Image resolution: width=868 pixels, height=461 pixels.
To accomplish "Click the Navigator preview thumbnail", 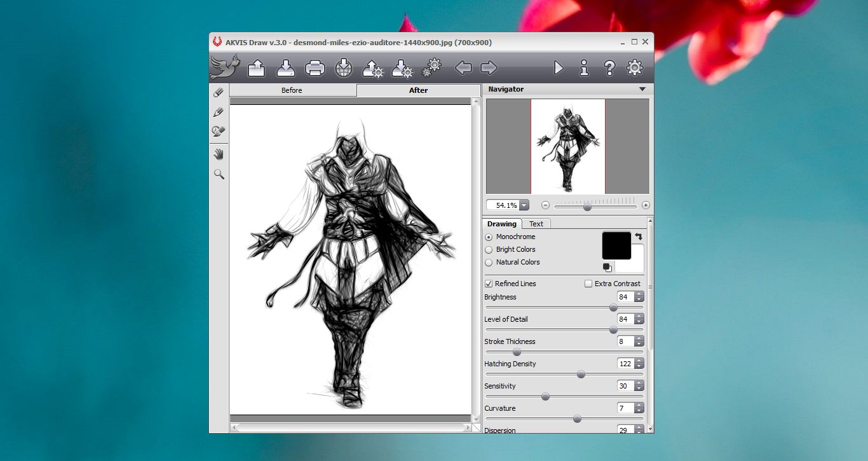I will 567,146.
